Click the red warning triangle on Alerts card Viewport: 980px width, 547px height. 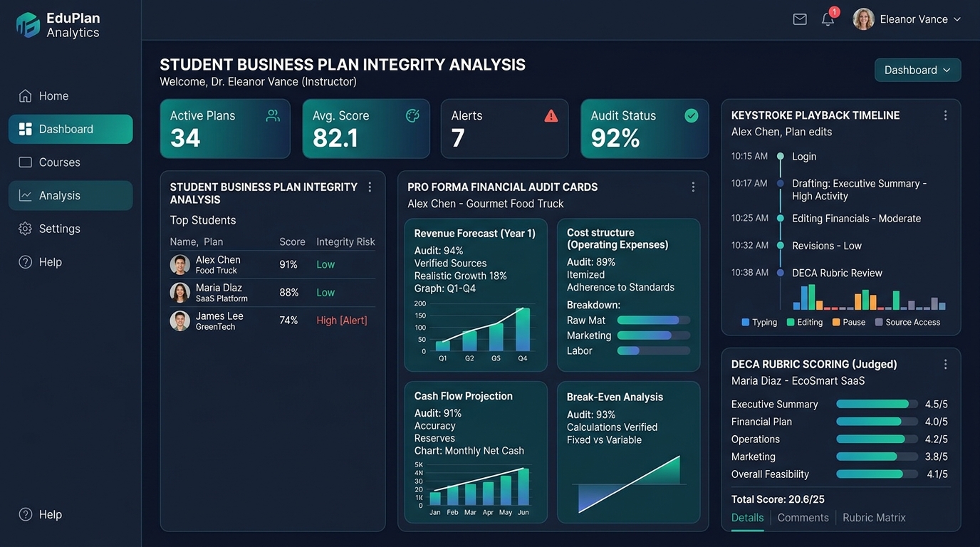[551, 115]
